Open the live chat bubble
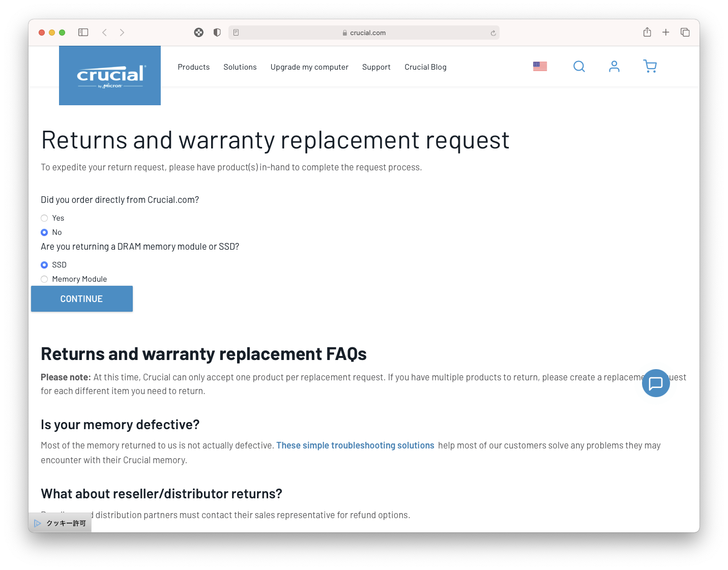The height and width of the screenshot is (570, 728). click(x=655, y=383)
